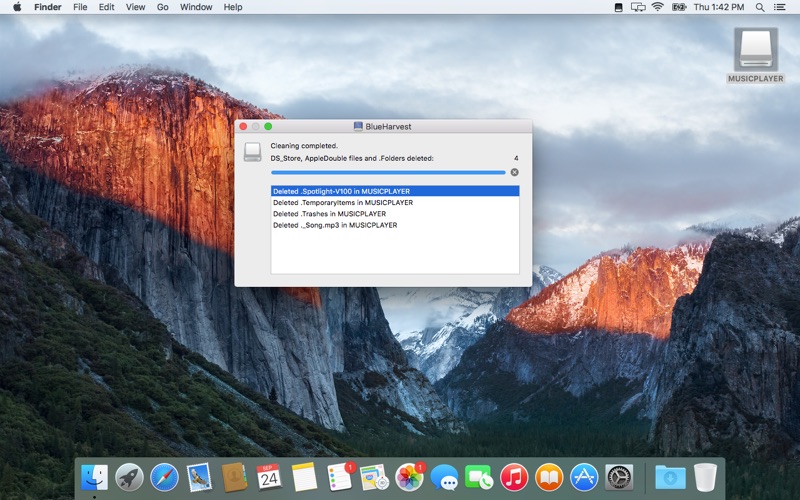Click the drive icon in BlueHarvest window
Viewport: 800px width, 500px height.
[253, 151]
